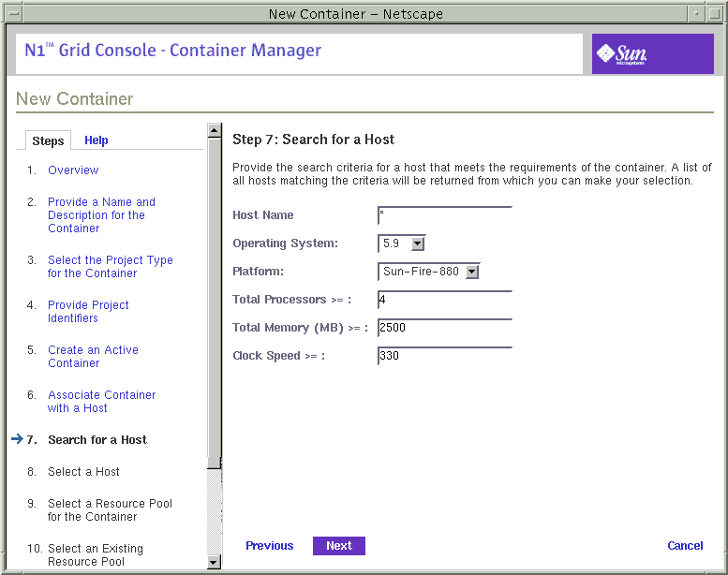
Task: Switch to the Steps tab
Action: coord(48,140)
